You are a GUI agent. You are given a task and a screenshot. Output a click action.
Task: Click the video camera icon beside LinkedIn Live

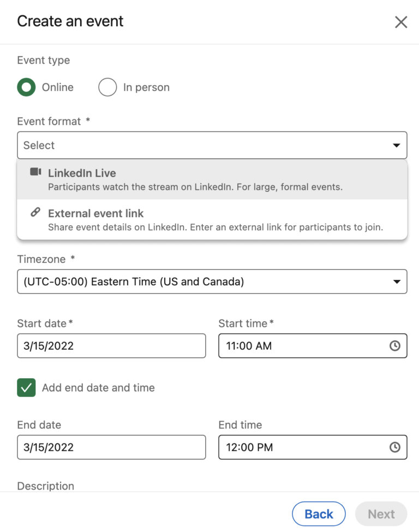35,172
